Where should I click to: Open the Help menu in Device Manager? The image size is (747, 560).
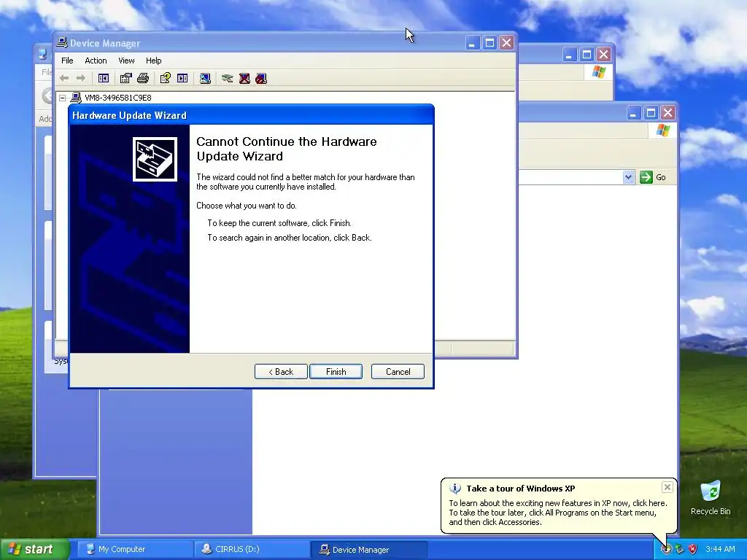click(x=153, y=61)
